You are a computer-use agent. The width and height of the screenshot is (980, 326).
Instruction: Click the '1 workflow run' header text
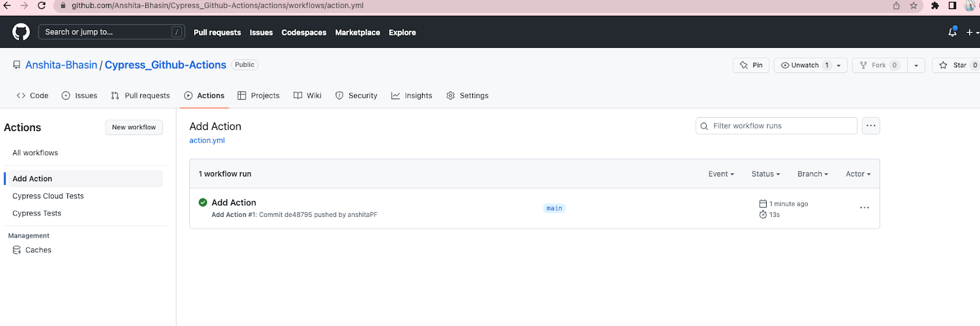[225, 174]
